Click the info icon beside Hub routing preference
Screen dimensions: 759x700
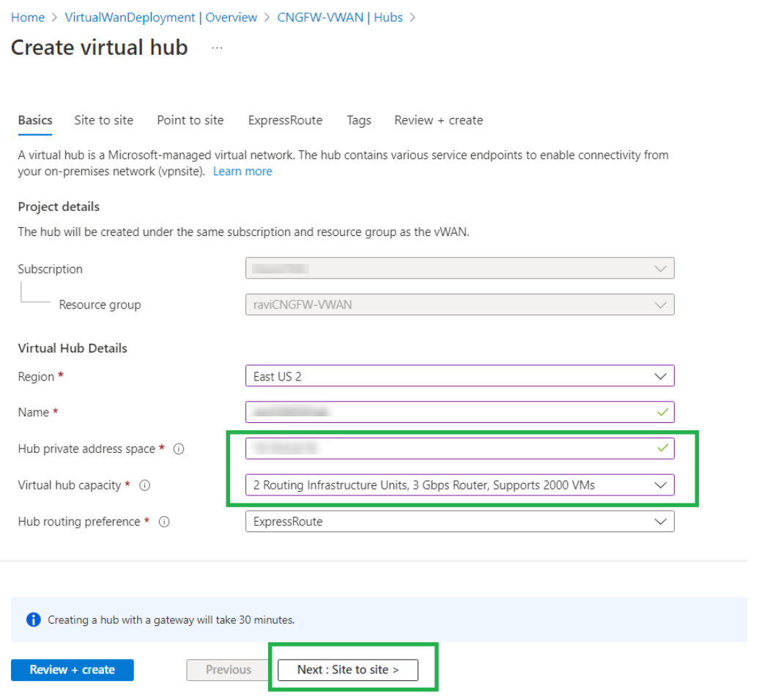point(164,522)
